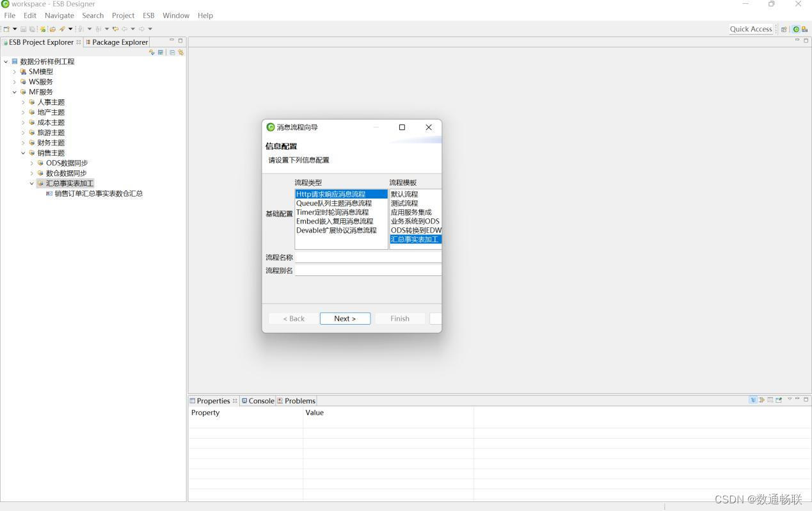
Task: Click the leftmost explorer panel toolbar icon
Action: (x=152, y=53)
